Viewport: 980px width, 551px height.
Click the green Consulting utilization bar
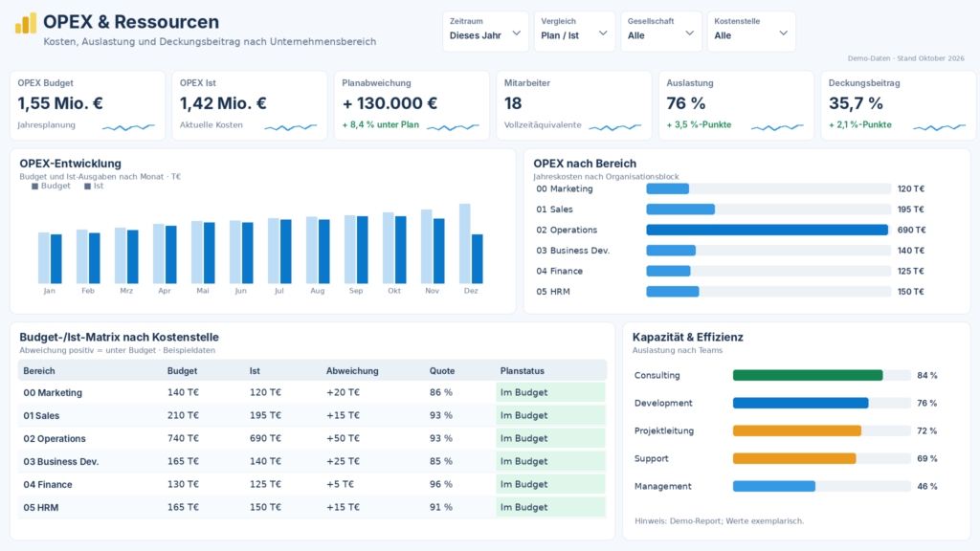pos(808,375)
